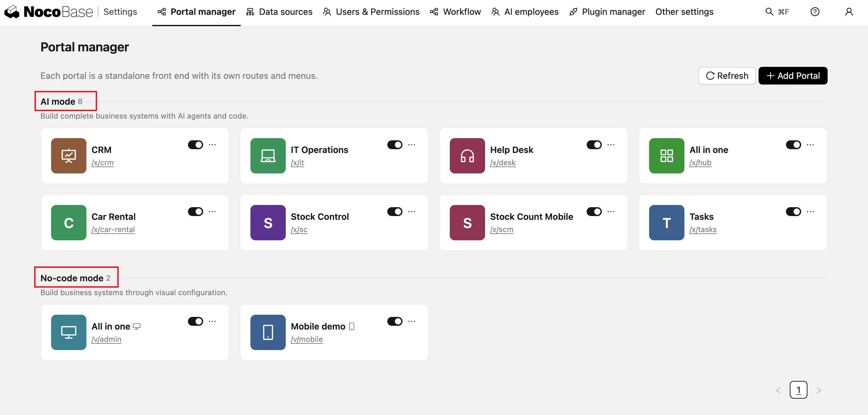868x415 pixels.
Task: Open the /v/mobile link
Action: point(307,339)
